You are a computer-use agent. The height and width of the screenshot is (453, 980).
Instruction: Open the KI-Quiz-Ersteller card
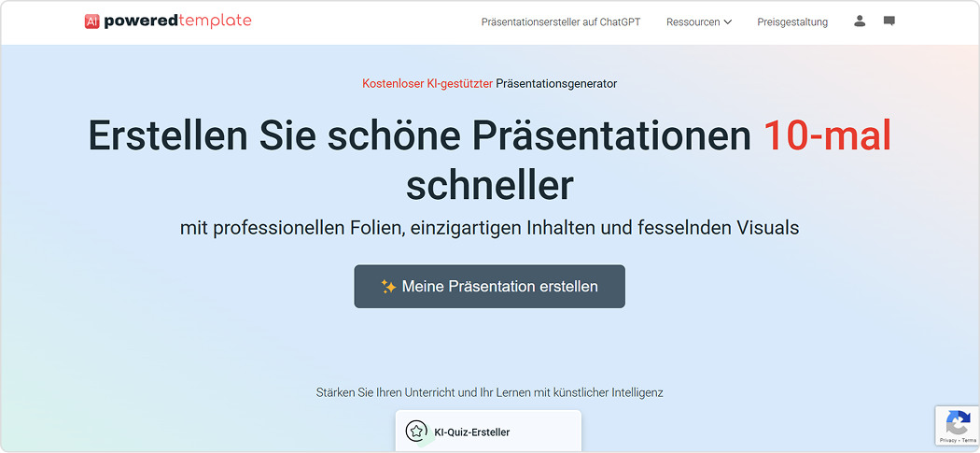click(x=488, y=431)
